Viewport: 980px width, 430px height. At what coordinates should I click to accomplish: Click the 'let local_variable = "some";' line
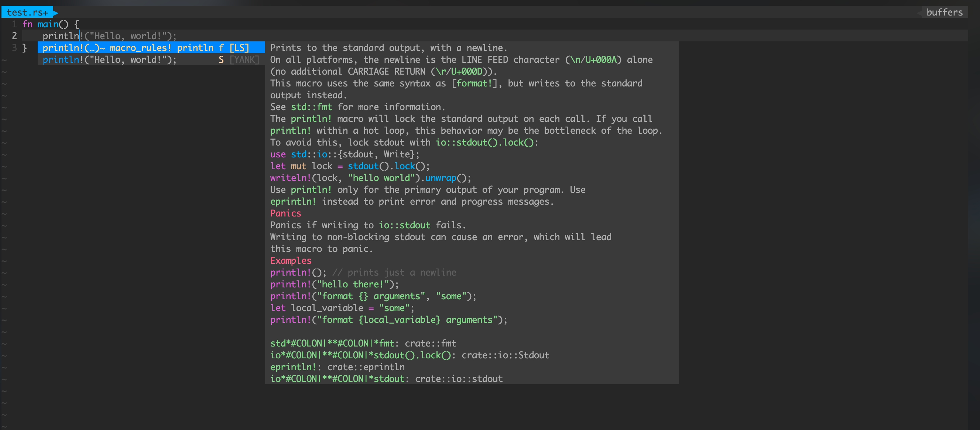342,307
